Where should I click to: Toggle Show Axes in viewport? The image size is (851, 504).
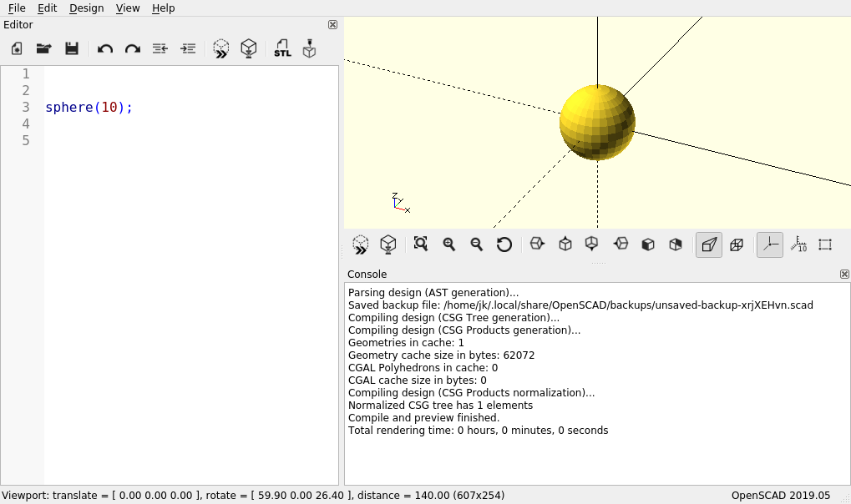[770, 244]
